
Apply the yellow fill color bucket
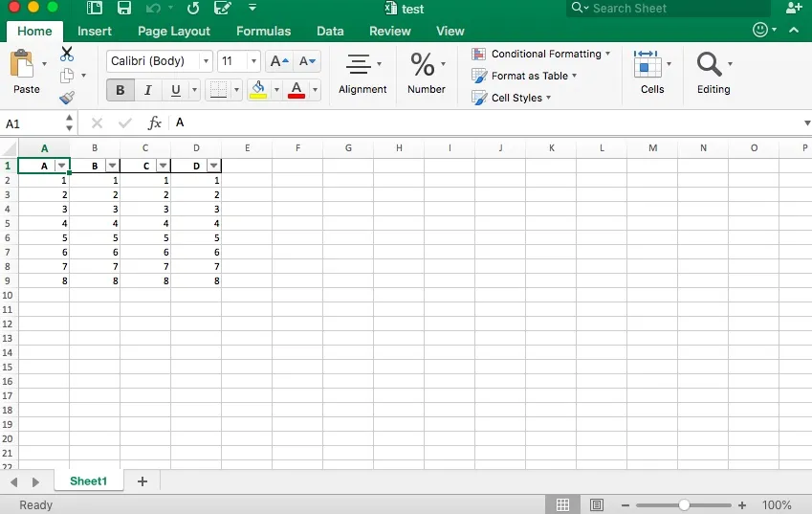[x=258, y=90]
